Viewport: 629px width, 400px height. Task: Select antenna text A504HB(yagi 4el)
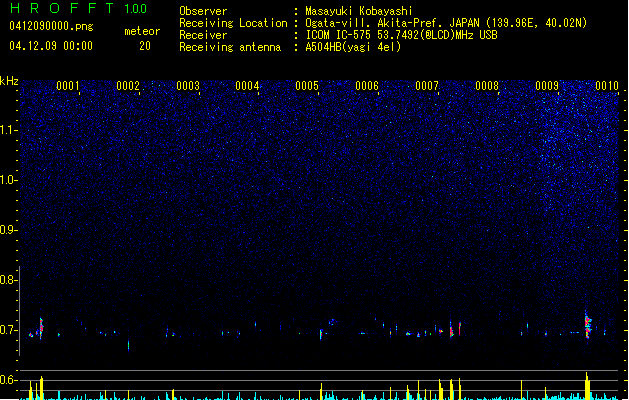tap(353, 47)
